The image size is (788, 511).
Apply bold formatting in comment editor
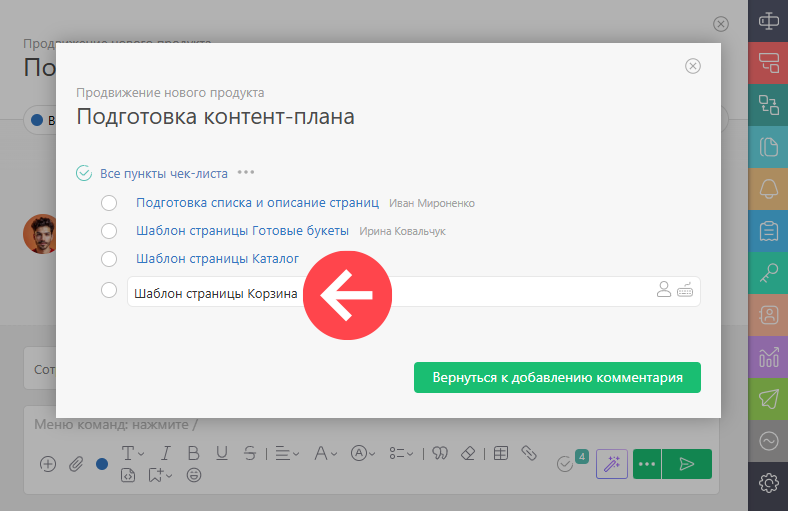193,453
